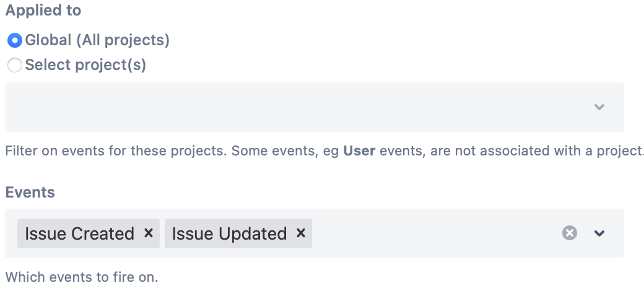This screenshot has height=296, width=644.
Task: Click empty area inside the Events field
Action: tap(435, 233)
